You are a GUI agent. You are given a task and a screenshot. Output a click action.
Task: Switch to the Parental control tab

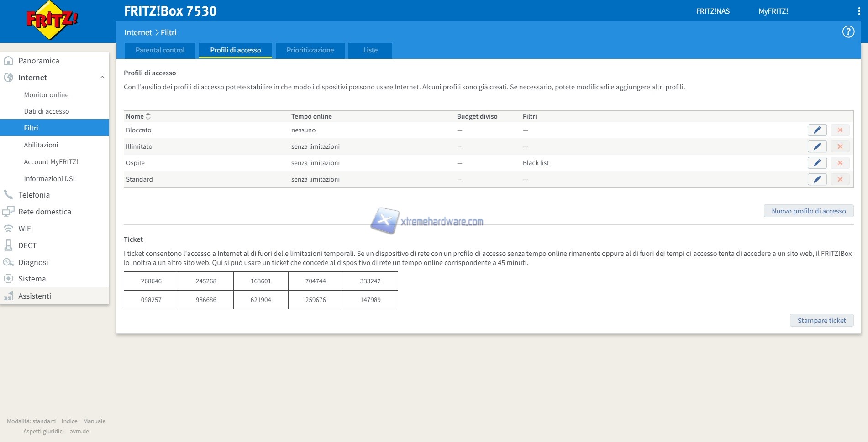160,50
